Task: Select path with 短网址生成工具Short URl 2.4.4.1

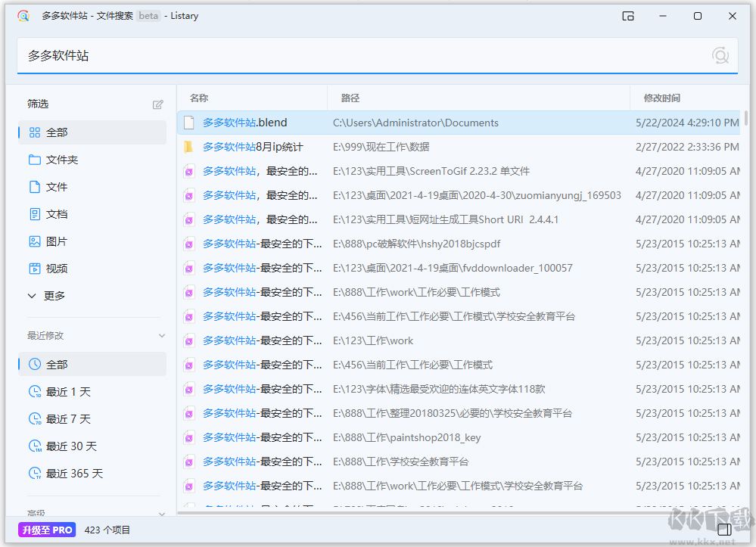Action: 446,219
